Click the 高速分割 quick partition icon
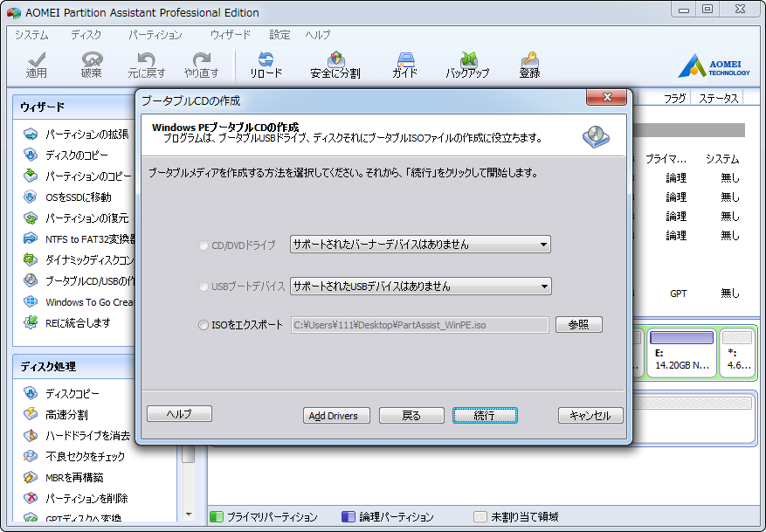The width and height of the screenshot is (766, 532). coord(31,414)
